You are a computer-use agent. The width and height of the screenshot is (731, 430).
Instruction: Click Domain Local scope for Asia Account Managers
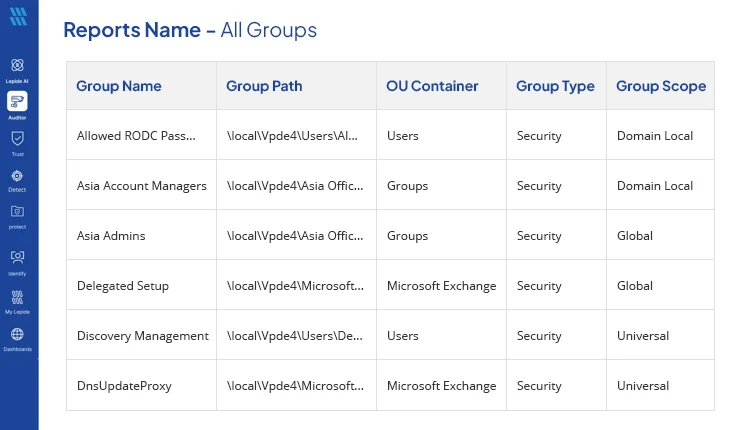[655, 186]
